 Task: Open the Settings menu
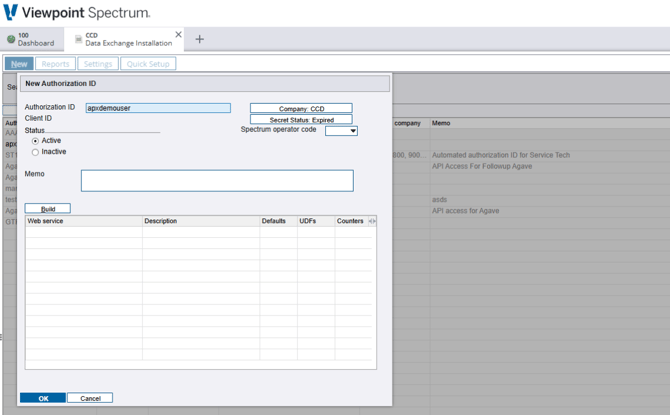98,64
